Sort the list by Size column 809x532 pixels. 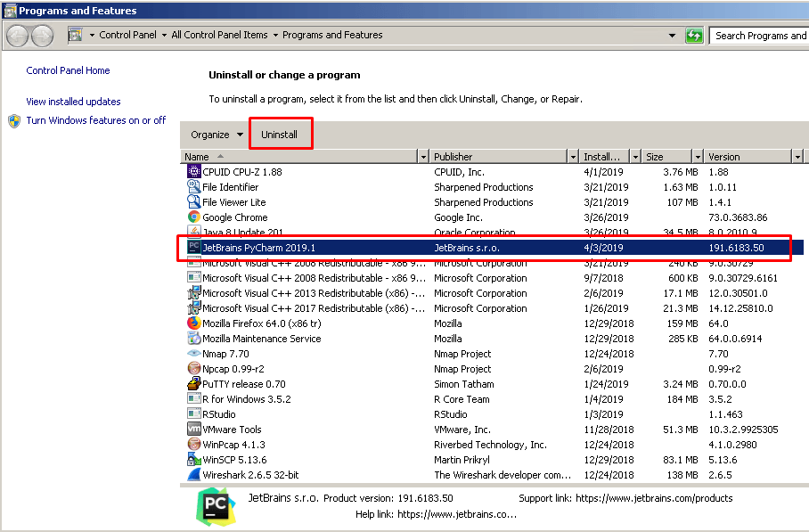click(x=667, y=156)
